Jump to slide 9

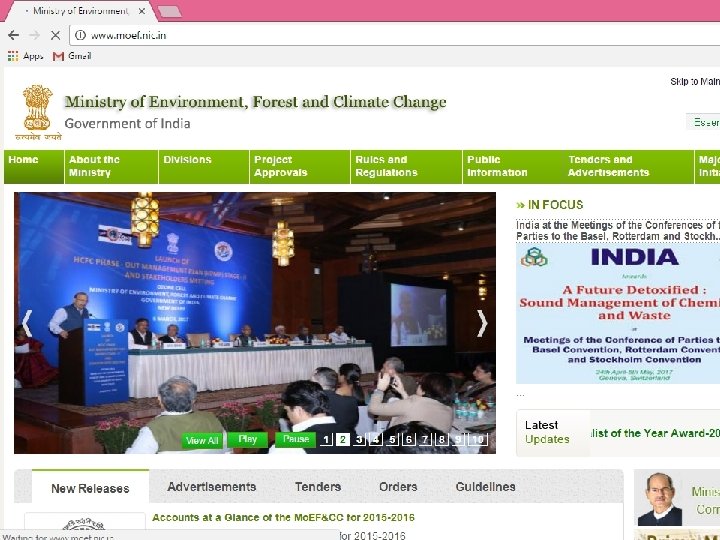[458, 439]
